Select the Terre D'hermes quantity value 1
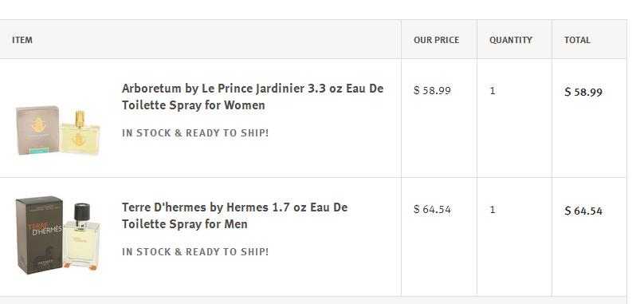 pyautogui.click(x=493, y=210)
